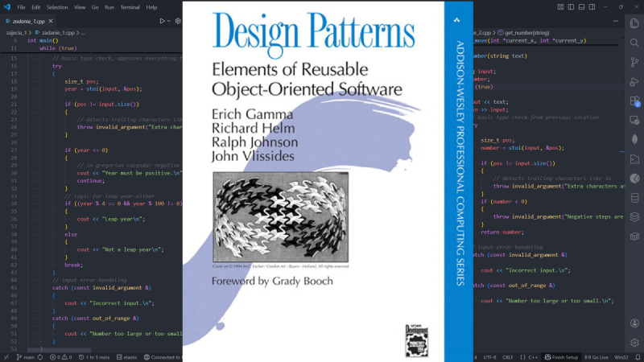The width and height of the screenshot is (644, 362).
Task: Open the cube package icon view
Action: pyautogui.click(x=634, y=237)
